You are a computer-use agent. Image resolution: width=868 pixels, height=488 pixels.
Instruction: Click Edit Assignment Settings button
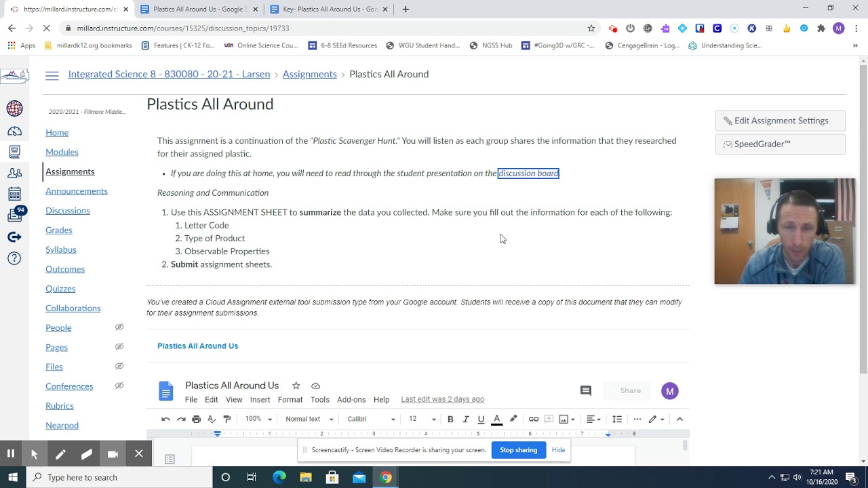(781, 121)
